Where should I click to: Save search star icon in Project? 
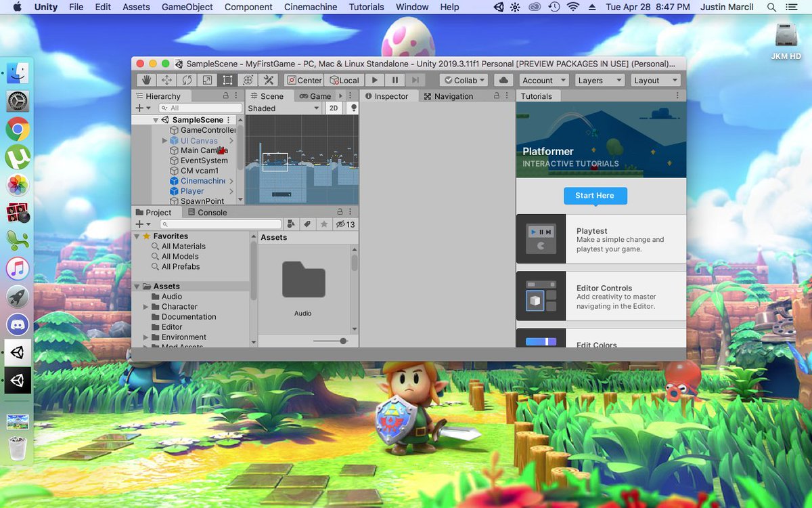[323, 224]
